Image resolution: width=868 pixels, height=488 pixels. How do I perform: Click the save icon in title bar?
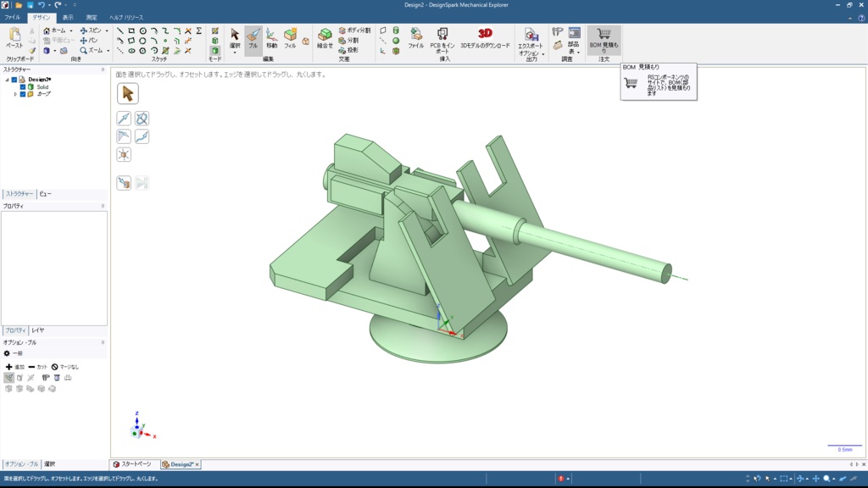pos(30,5)
